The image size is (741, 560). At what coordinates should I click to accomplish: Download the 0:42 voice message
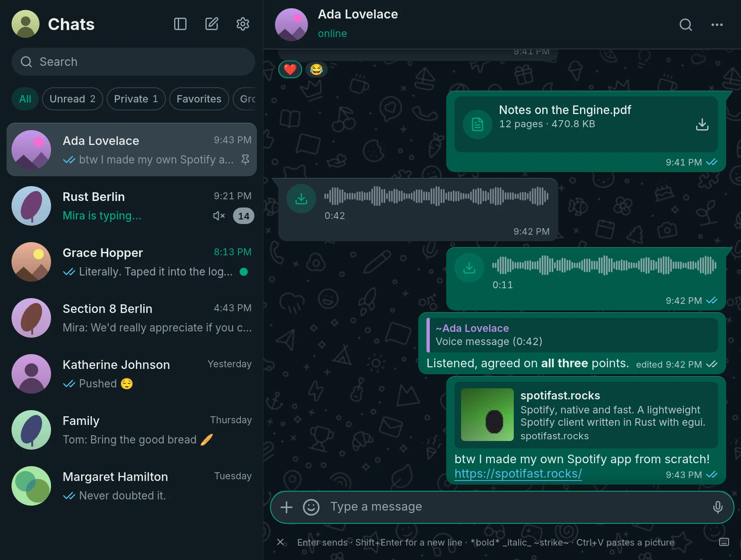301,198
